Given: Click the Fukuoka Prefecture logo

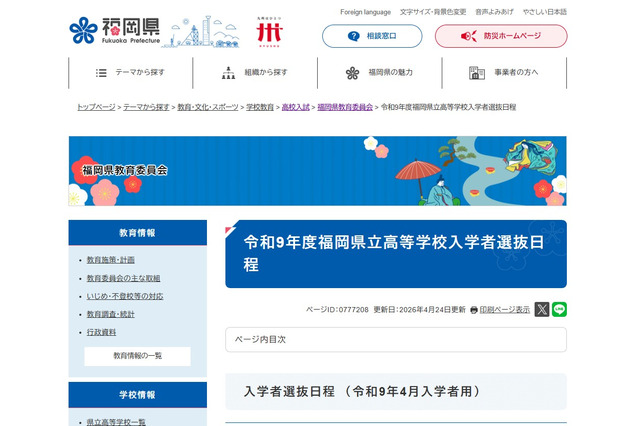Looking at the screenshot, I should tap(115, 31).
